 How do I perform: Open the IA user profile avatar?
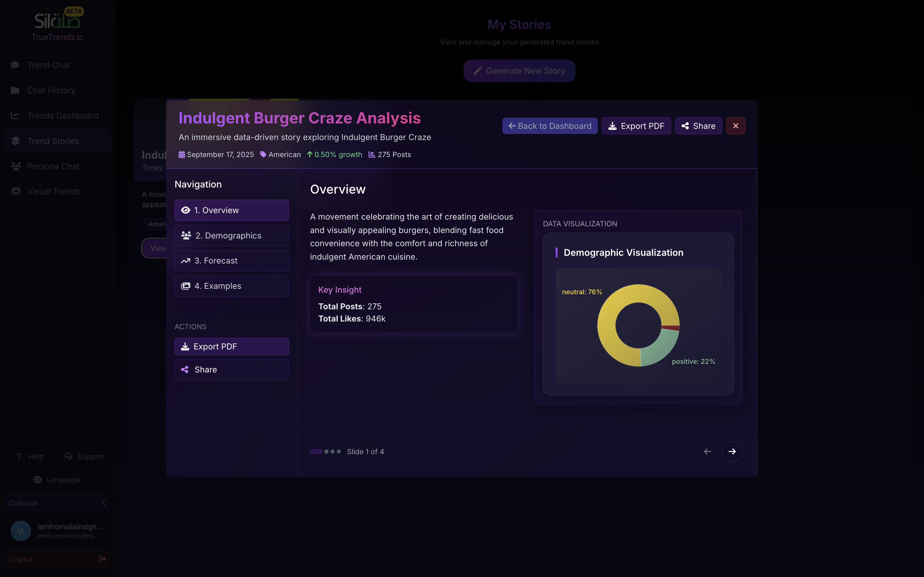[x=21, y=531]
